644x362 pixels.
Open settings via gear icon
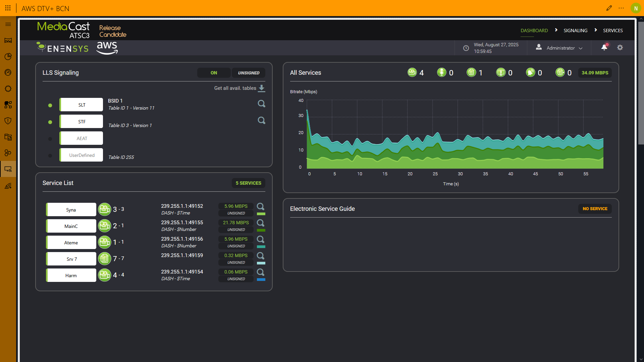pyautogui.click(x=620, y=48)
